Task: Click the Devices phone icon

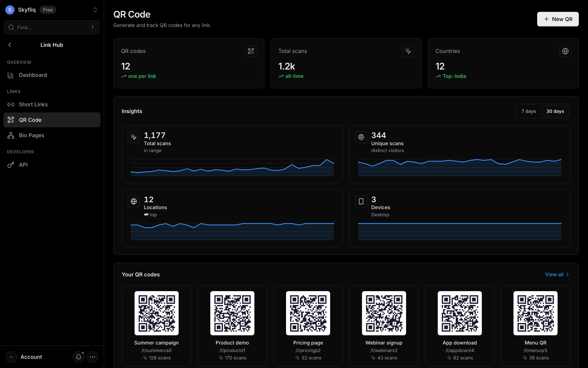Action: click(361, 201)
